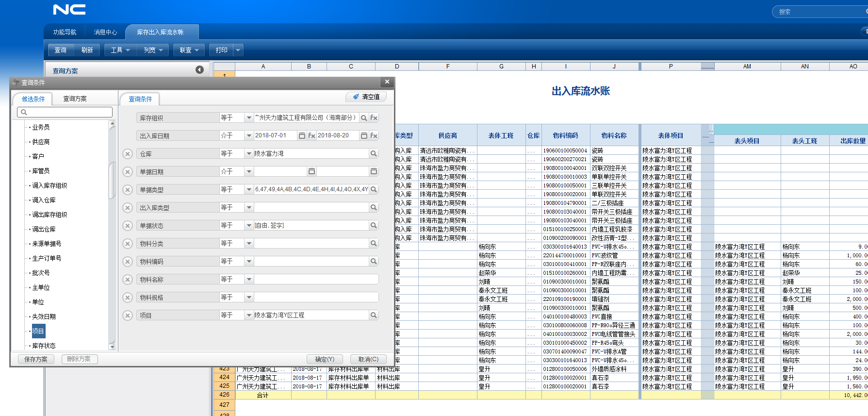
Task: Click Fx icon after 2018-07-01 date
Action: (311, 135)
